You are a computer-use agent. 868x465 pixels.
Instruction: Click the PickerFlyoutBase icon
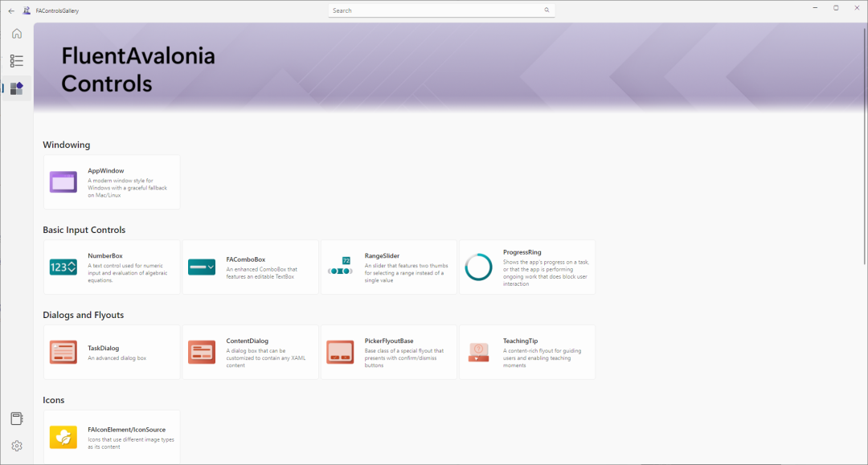[340, 353]
